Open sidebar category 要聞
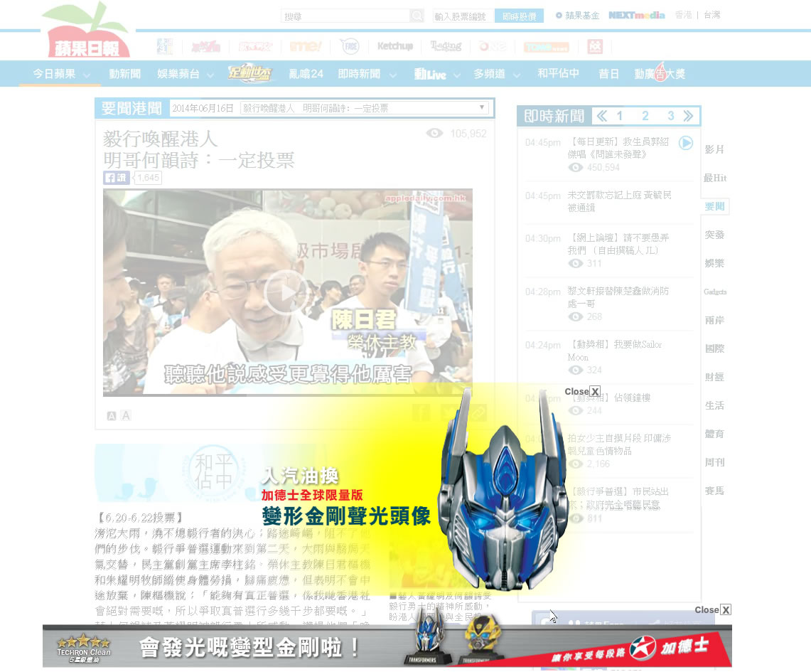Viewport: 811px width, 672px height. tap(714, 206)
